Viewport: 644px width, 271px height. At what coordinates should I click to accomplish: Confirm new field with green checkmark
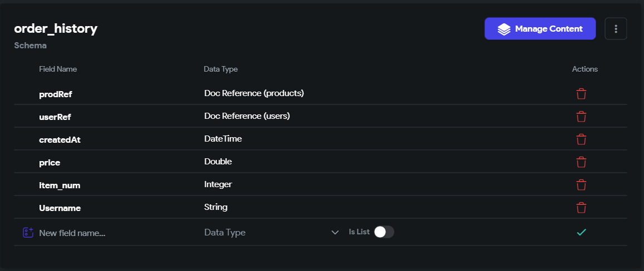click(581, 232)
